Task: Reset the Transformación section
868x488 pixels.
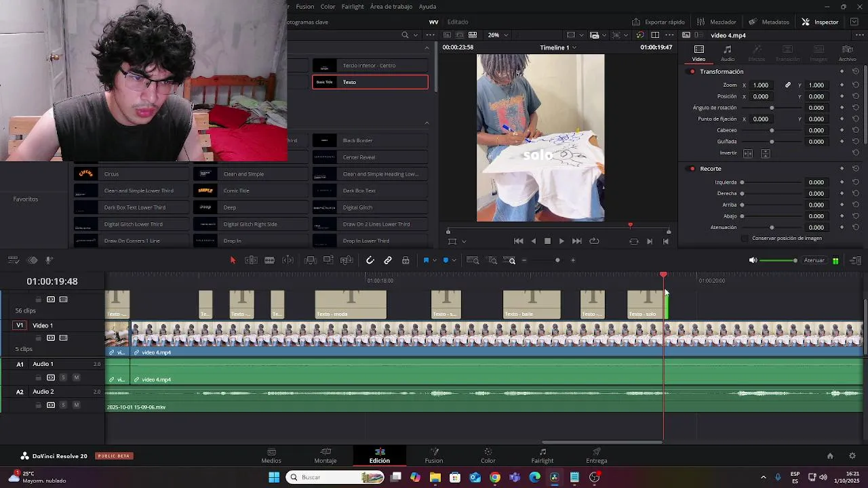Action: tap(856, 72)
